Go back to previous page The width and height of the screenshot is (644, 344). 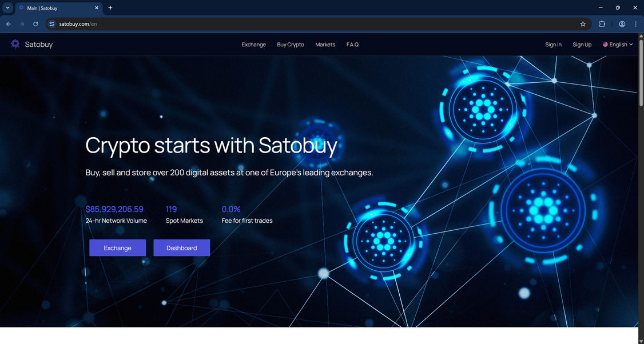[9, 24]
